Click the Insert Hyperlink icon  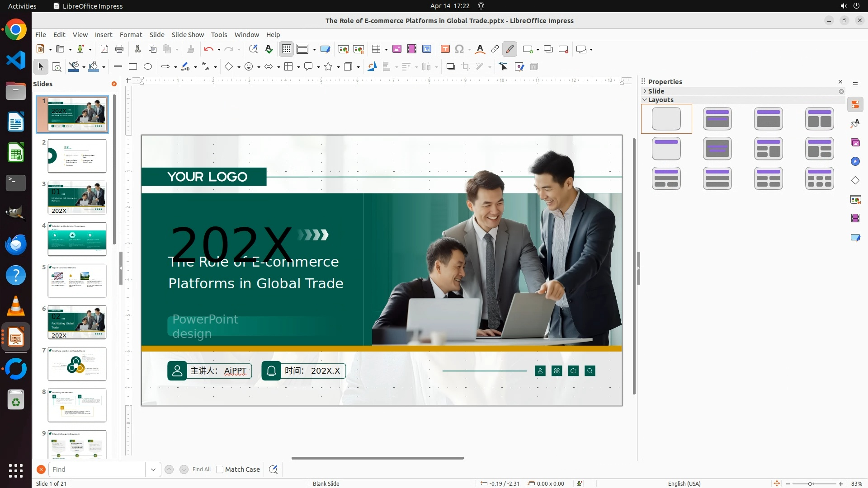point(495,49)
